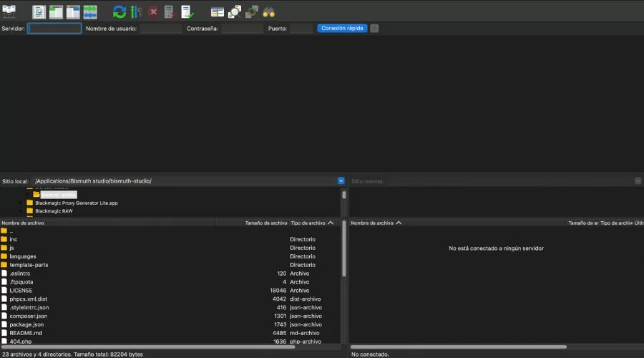Sort local files by Tipo de archivo
This screenshot has width=644, height=358.
tap(308, 223)
